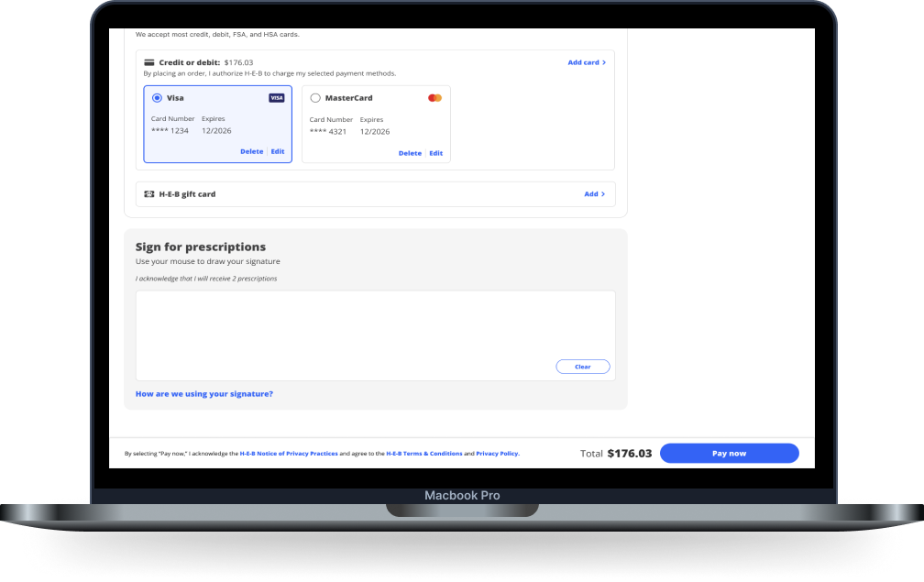Click the Visa logo on the first card
Viewport: 924px width, 582px height.
(x=276, y=98)
